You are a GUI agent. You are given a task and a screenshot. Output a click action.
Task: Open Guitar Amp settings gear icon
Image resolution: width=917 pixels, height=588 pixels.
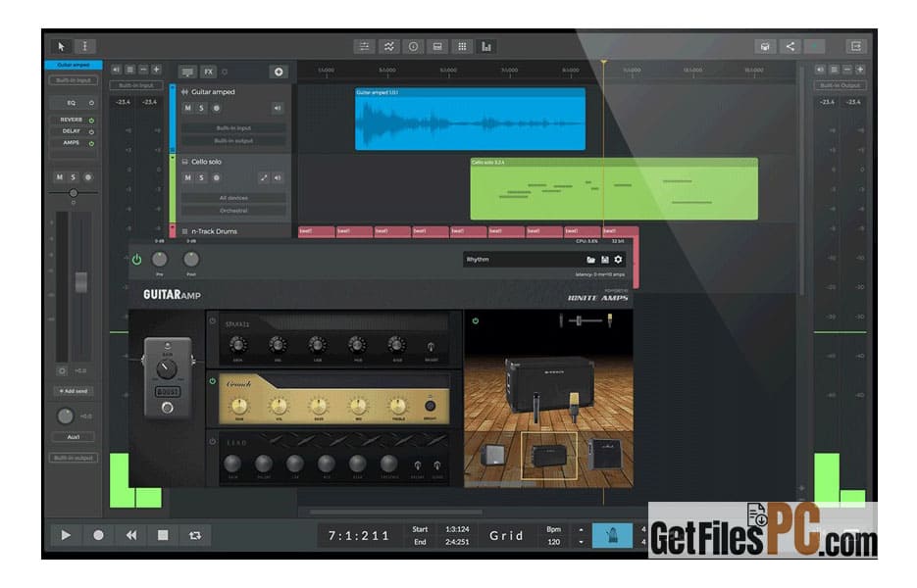618,260
